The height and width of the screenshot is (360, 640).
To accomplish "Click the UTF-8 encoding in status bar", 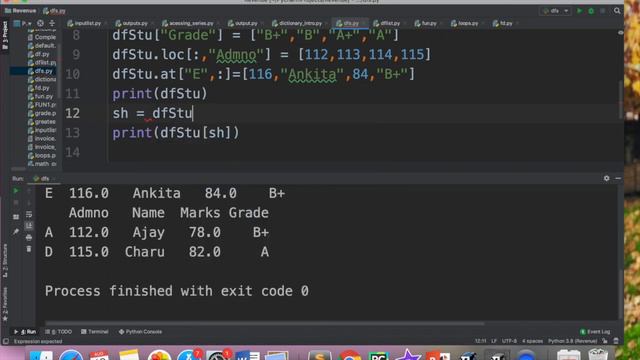I will 509,341.
